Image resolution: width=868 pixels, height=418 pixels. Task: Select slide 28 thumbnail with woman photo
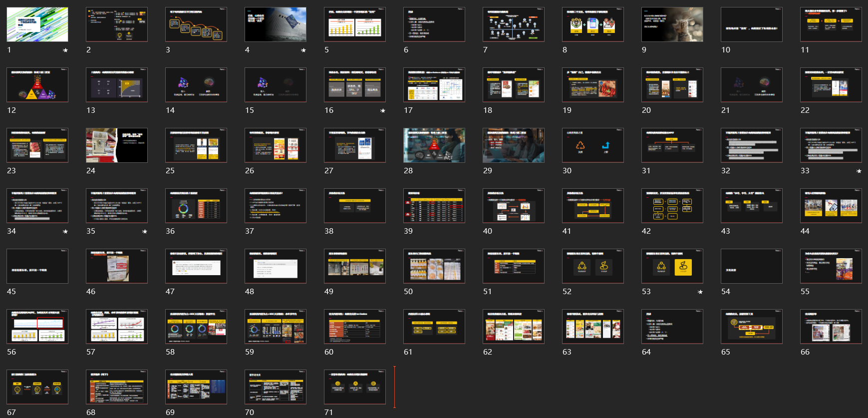[434, 145]
